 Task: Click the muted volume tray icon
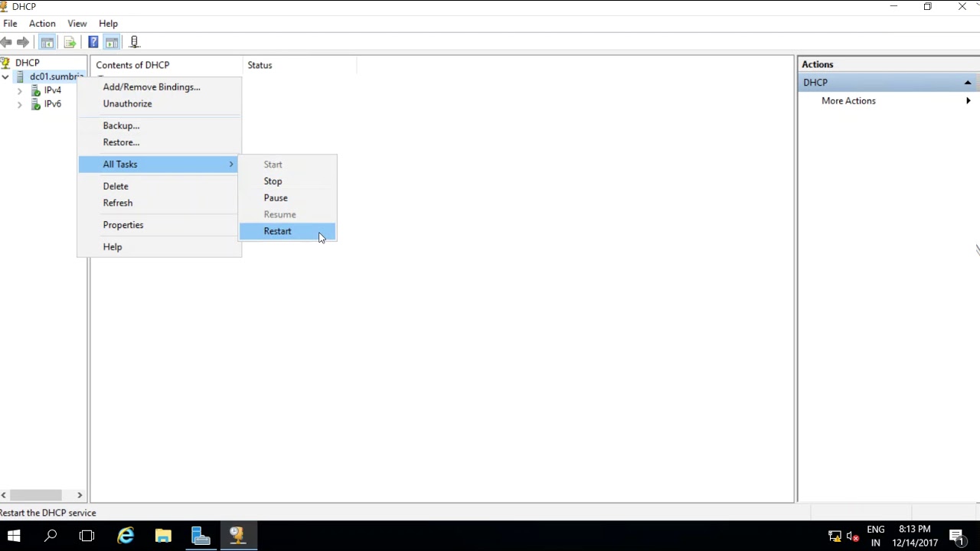tap(853, 536)
